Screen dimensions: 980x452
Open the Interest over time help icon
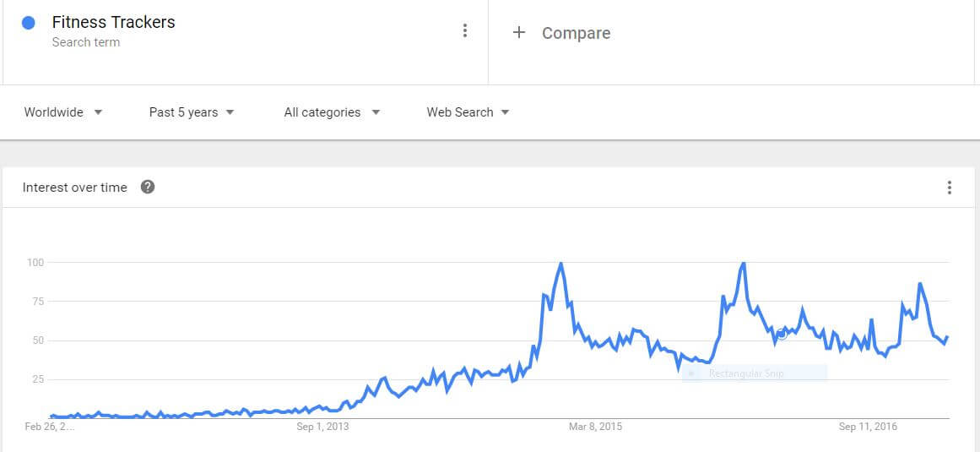148,188
